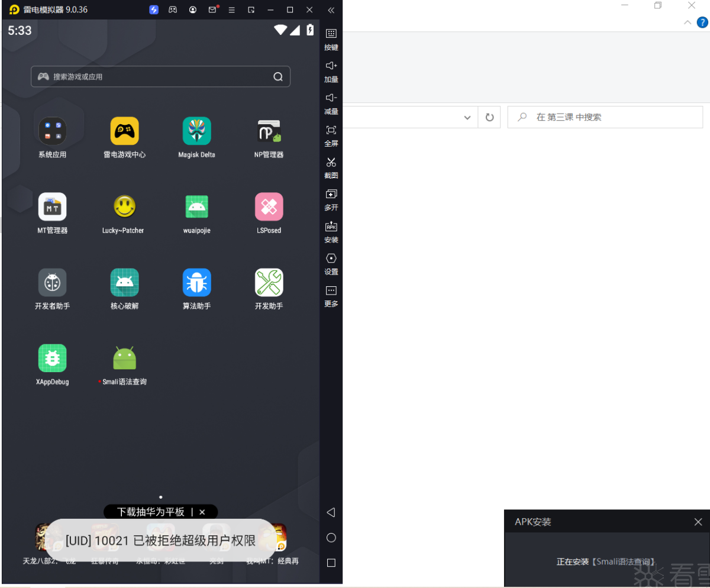Open emulator title bar menu icon

pyautogui.click(x=231, y=10)
